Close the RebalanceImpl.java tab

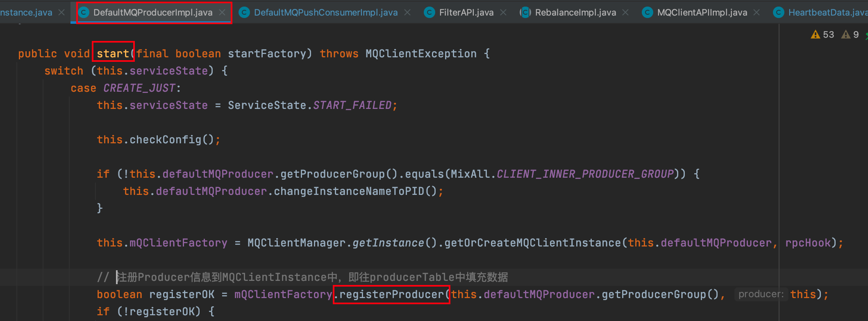(625, 13)
